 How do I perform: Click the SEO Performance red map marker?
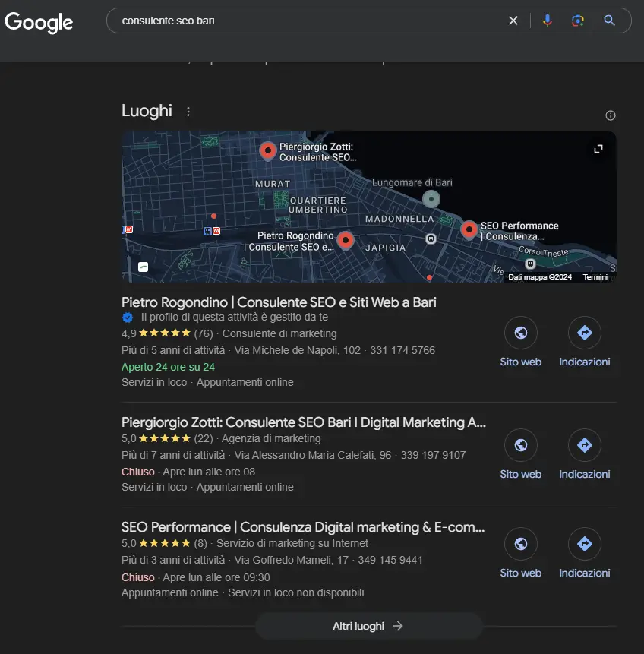click(469, 229)
